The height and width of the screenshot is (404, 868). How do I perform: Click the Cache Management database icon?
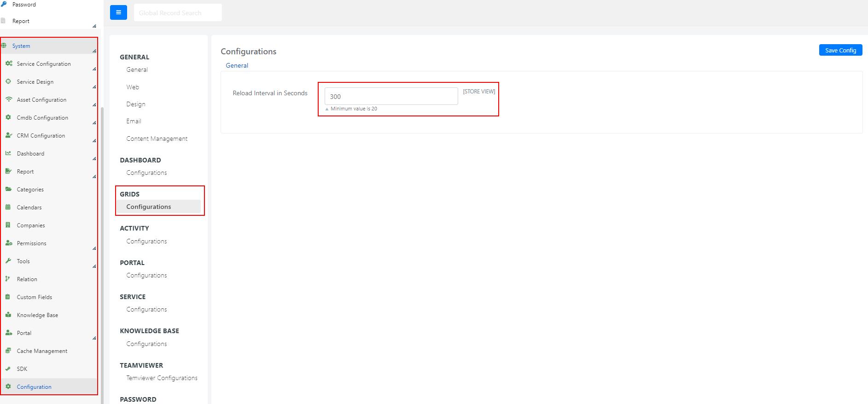pyautogui.click(x=8, y=351)
